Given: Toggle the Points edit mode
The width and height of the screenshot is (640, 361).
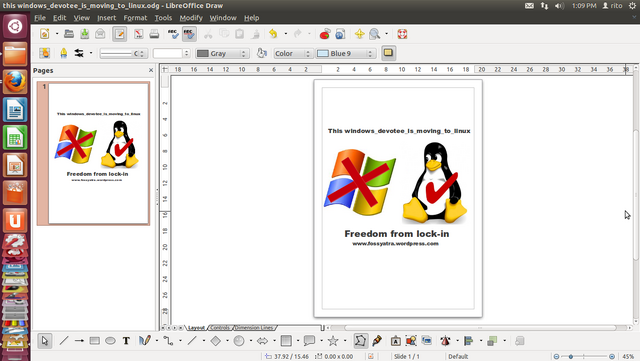Looking at the screenshot, I should tap(360, 341).
